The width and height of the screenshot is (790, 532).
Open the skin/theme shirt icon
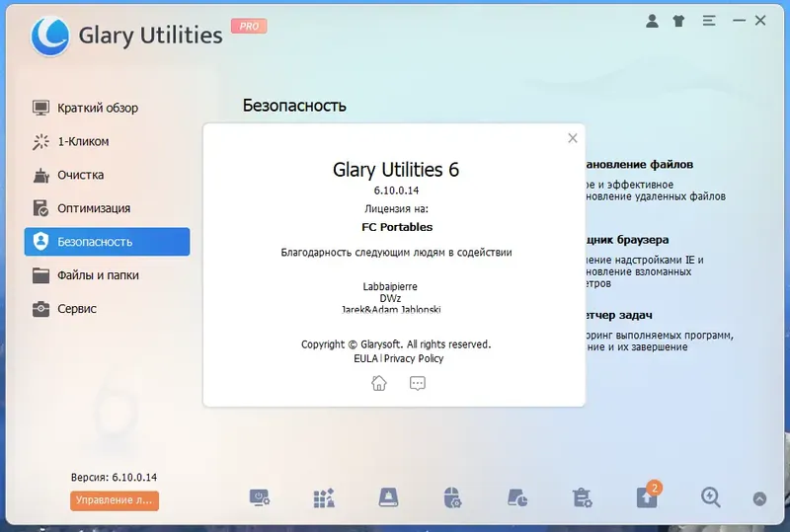click(678, 21)
